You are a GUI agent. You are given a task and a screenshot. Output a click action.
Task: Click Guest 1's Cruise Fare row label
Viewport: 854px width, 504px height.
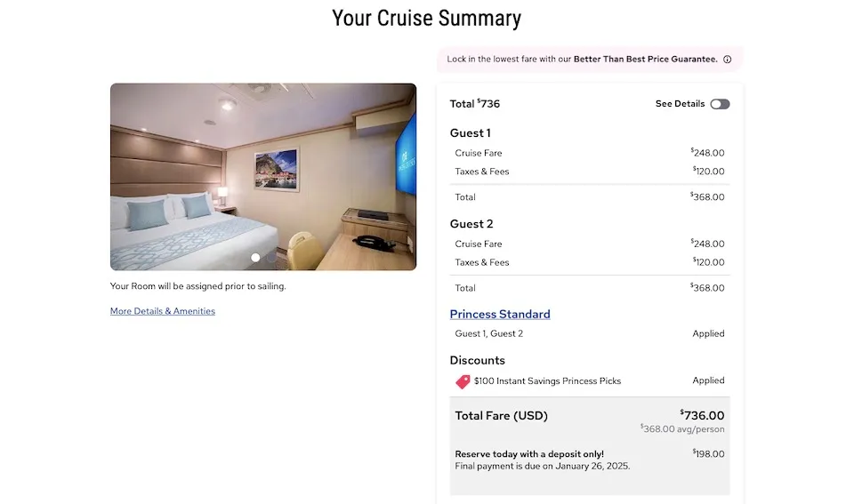[x=479, y=153]
